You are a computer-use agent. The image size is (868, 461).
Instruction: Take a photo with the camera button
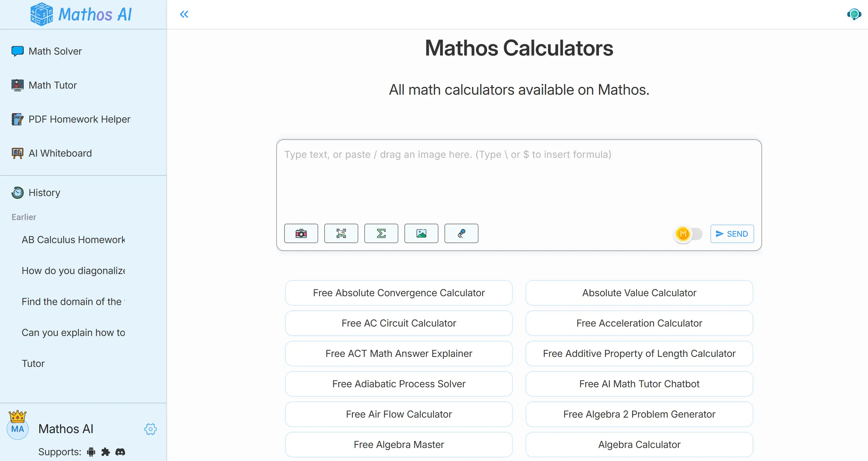(301, 233)
